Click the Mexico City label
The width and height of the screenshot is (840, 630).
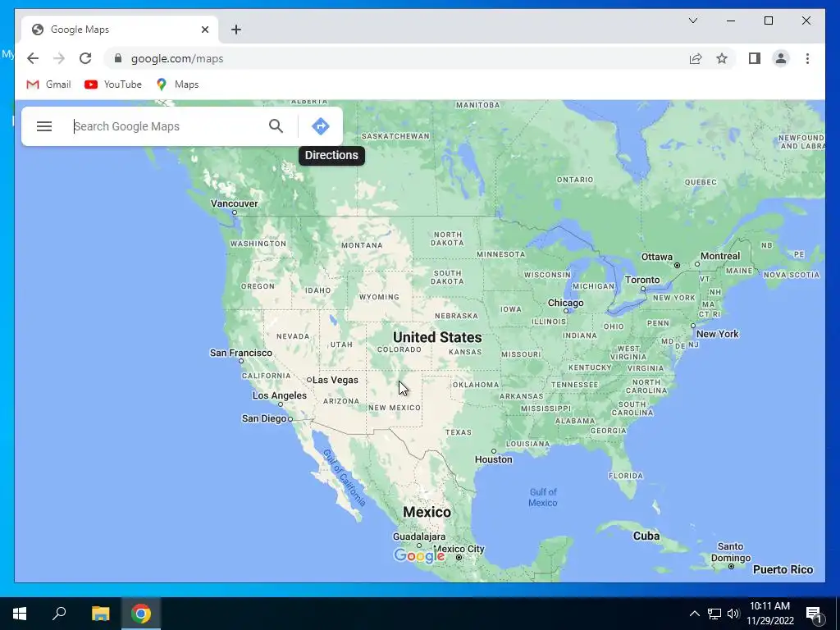459,549
